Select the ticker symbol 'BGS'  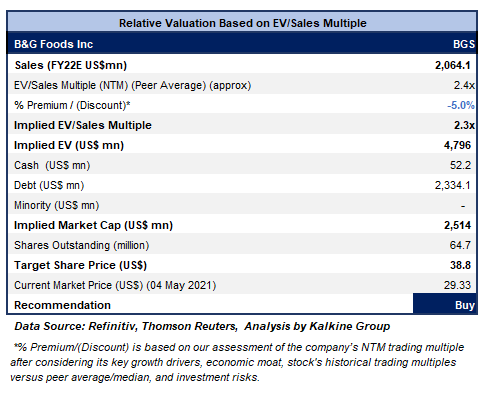464,44
